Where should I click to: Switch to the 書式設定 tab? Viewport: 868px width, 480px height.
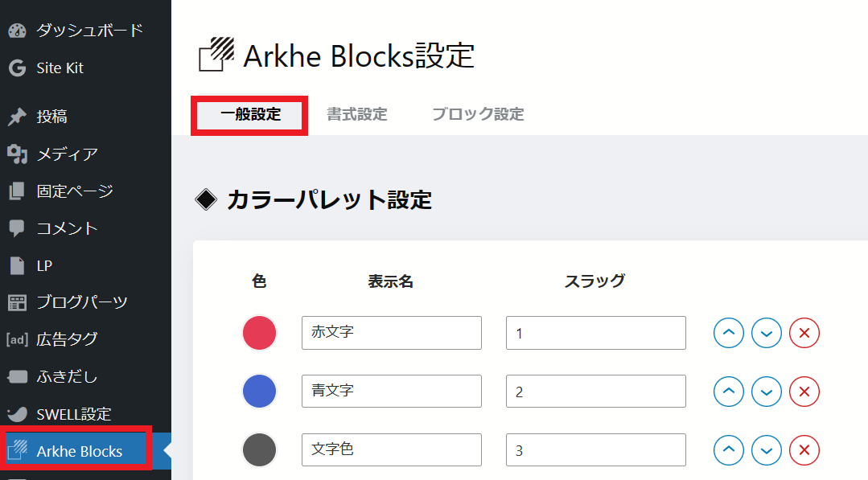click(357, 114)
